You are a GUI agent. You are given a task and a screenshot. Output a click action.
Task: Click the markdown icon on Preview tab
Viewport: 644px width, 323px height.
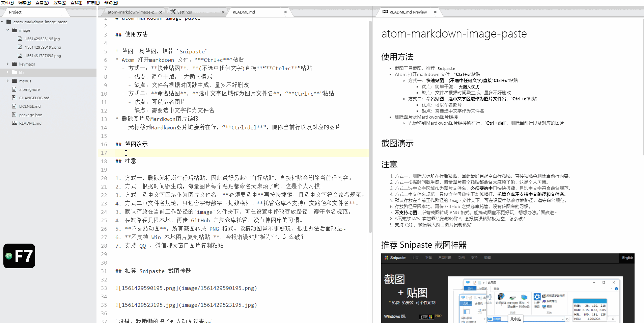(x=385, y=12)
